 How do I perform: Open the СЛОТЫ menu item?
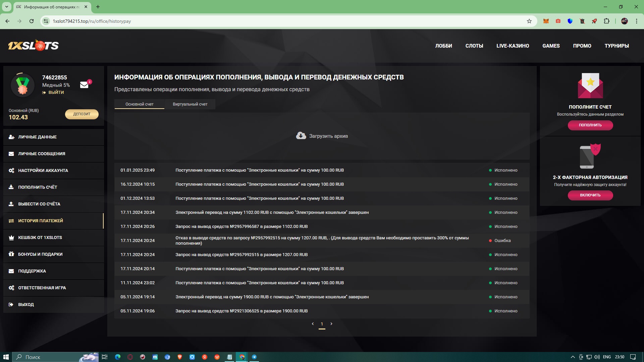pos(474,46)
